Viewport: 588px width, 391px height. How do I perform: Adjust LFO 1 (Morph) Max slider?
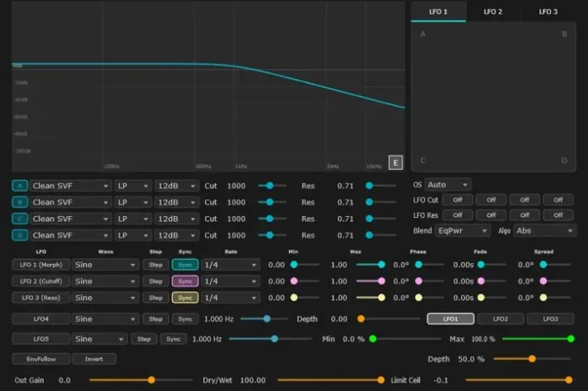click(370, 265)
